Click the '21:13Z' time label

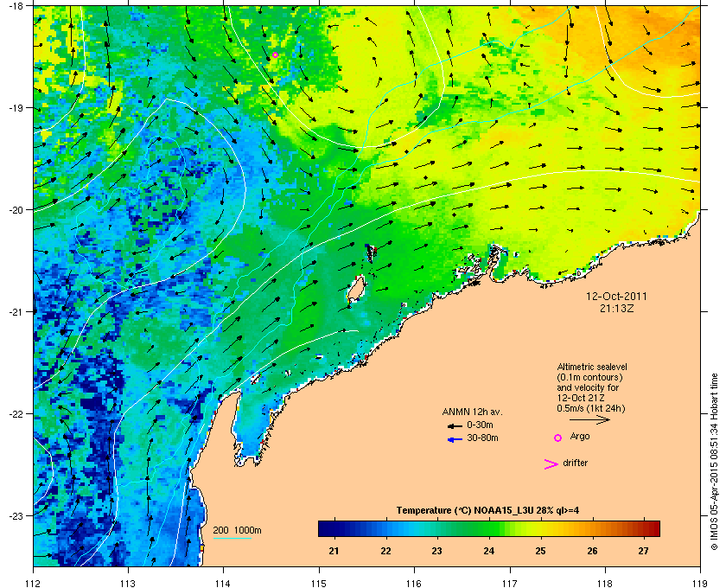[x=617, y=308]
